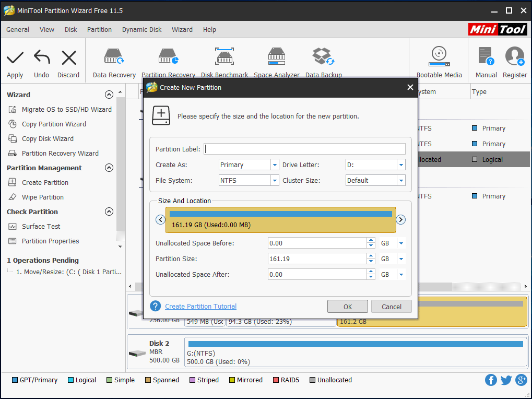532x399 pixels.
Task: Click the blue help question mark icon
Action: (156, 306)
